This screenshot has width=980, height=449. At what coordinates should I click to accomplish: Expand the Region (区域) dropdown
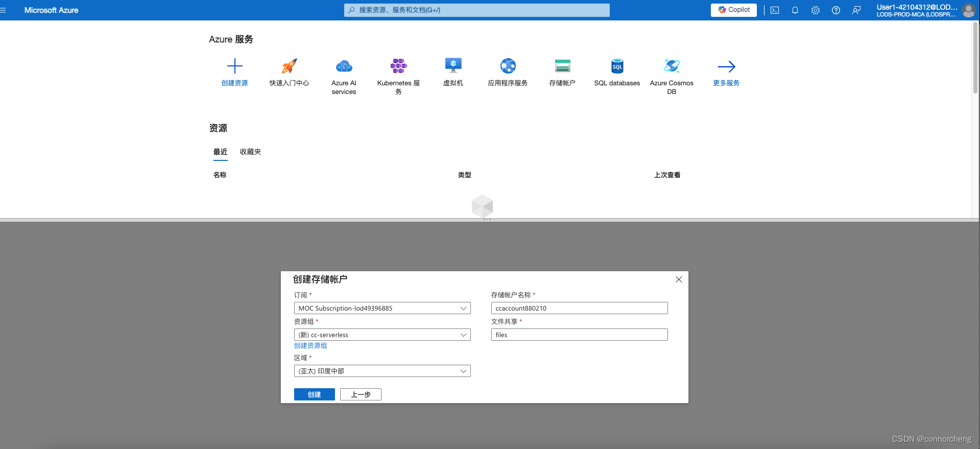click(382, 371)
